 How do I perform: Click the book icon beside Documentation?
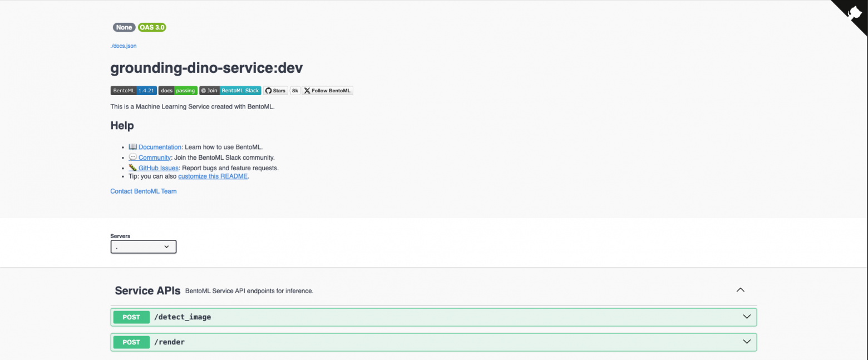(132, 146)
